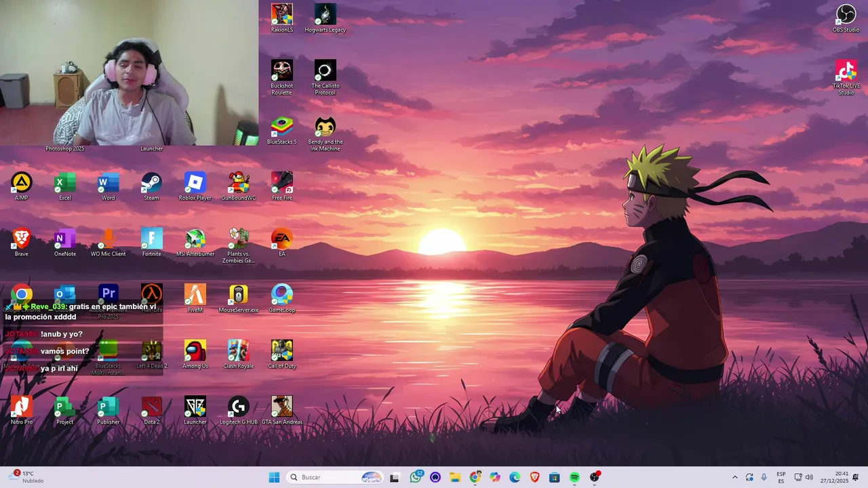The height and width of the screenshot is (488, 868).
Task: Click the Dota 2 desktop icon
Action: [x=152, y=411]
